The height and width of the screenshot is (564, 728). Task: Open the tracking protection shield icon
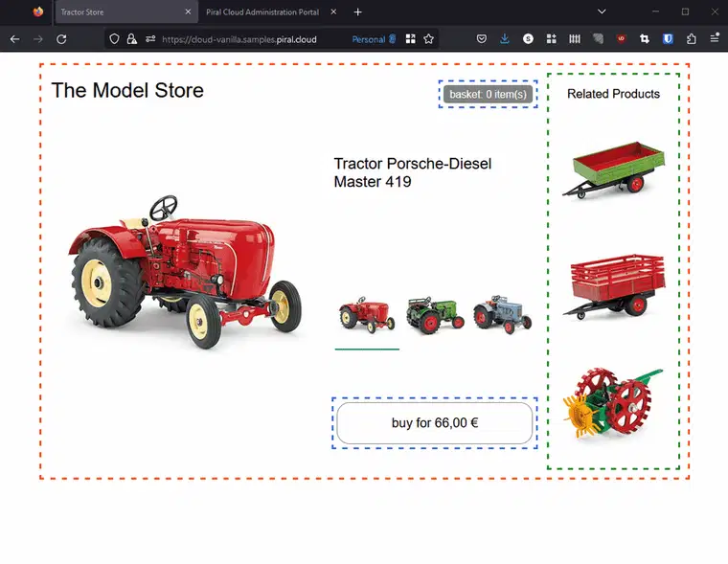(x=114, y=39)
